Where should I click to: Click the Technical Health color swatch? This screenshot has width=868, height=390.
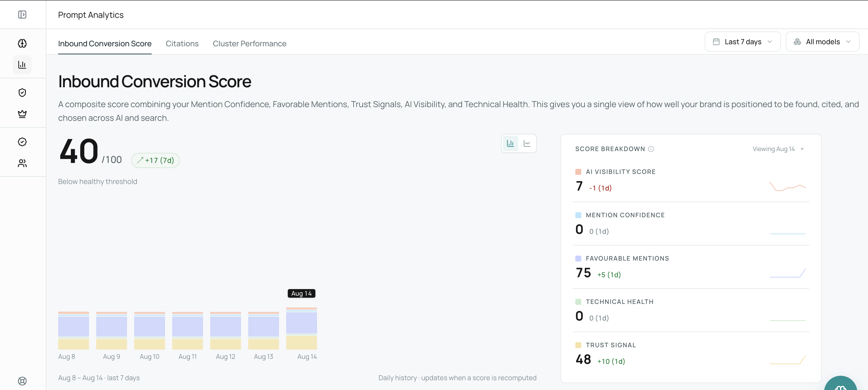pyautogui.click(x=578, y=302)
